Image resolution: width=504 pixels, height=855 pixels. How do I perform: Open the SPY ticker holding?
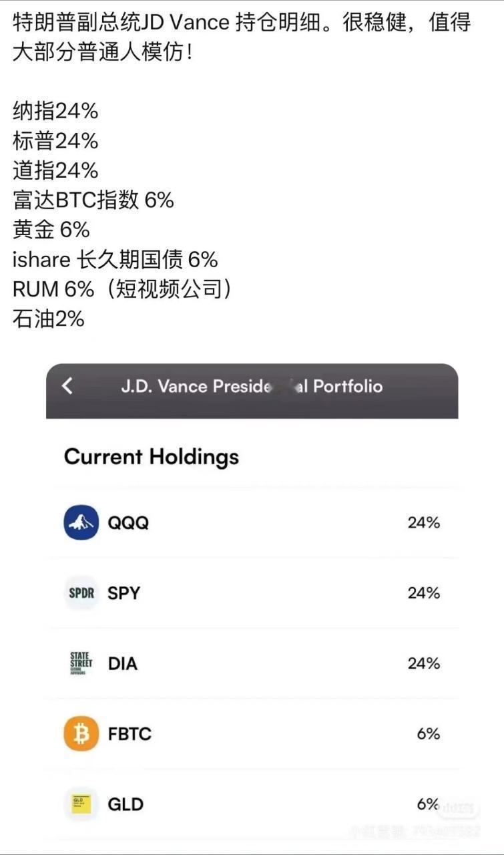pos(124,593)
